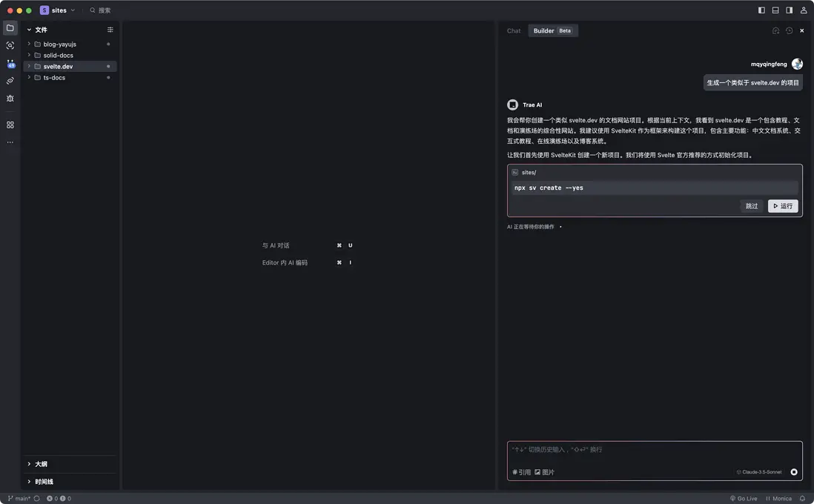Click the 与 AI 对话 shortcut hint
This screenshot has height=504, width=814.
tap(276, 245)
